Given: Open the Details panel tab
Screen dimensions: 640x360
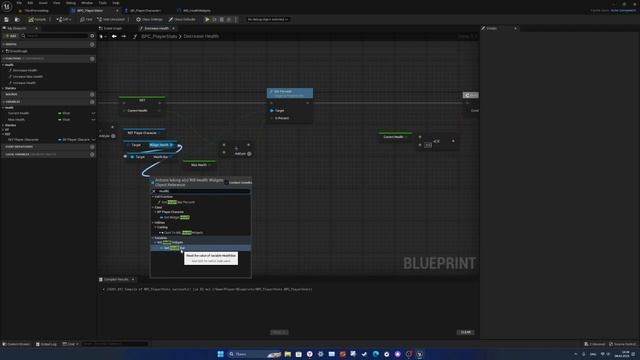Looking at the screenshot, I should [x=491, y=28].
